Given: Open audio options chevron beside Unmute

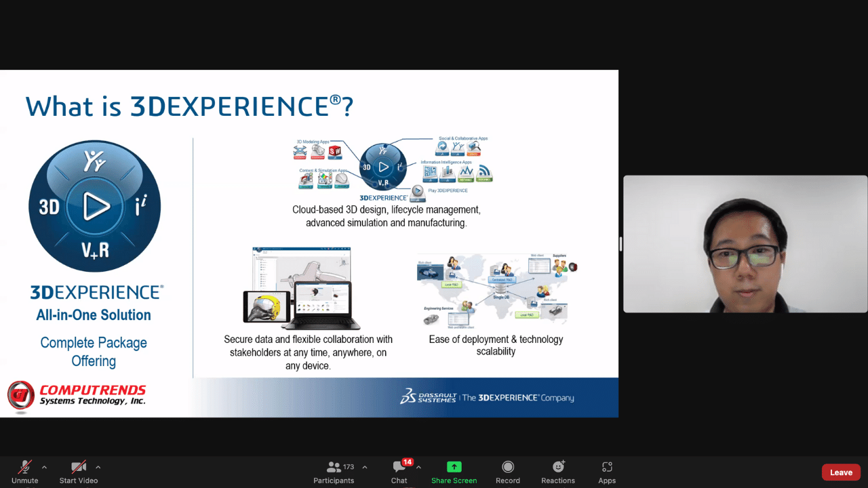Looking at the screenshot, I should tap(45, 468).
